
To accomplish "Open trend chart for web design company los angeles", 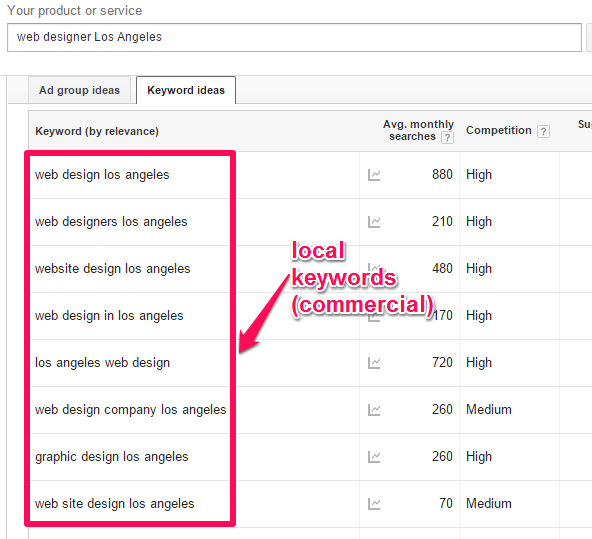I will tap(374, 410).
